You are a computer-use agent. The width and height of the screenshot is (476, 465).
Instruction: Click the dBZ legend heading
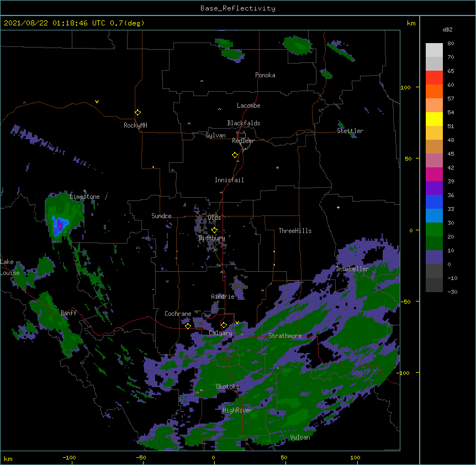point(447,29)
